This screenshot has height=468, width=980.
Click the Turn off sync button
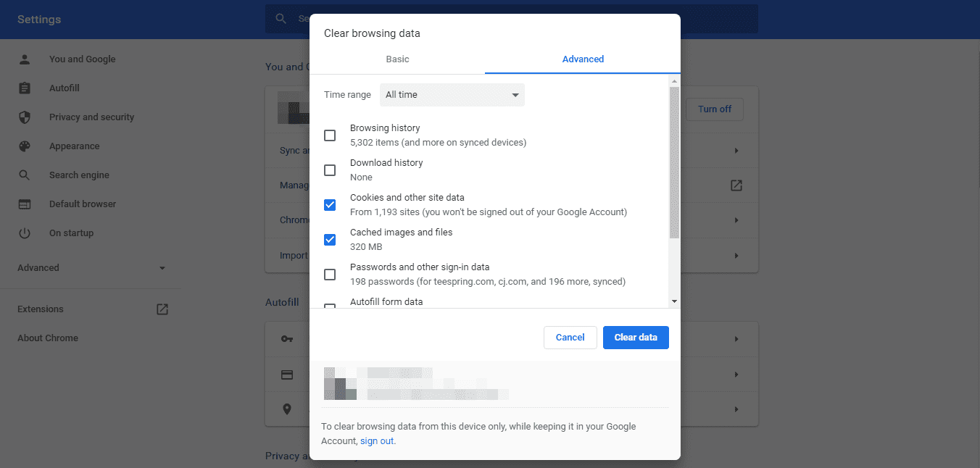715,109
